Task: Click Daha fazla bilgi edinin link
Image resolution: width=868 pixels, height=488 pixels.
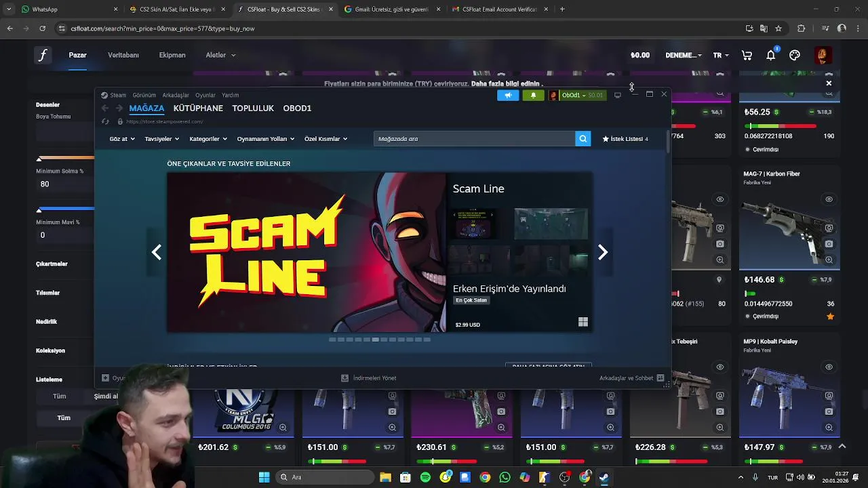Action: [507, 84]
